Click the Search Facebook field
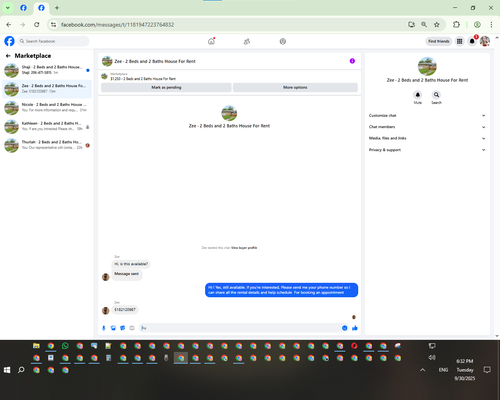 click(53, 41)
